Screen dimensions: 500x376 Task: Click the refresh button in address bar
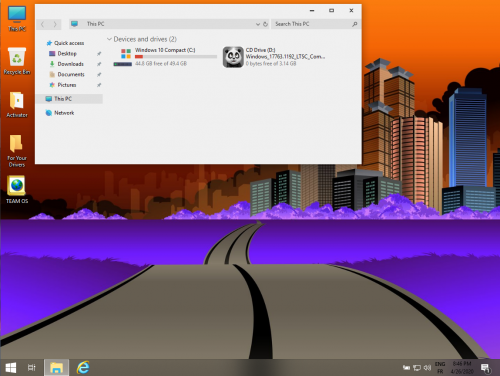(x=265, y=24)
